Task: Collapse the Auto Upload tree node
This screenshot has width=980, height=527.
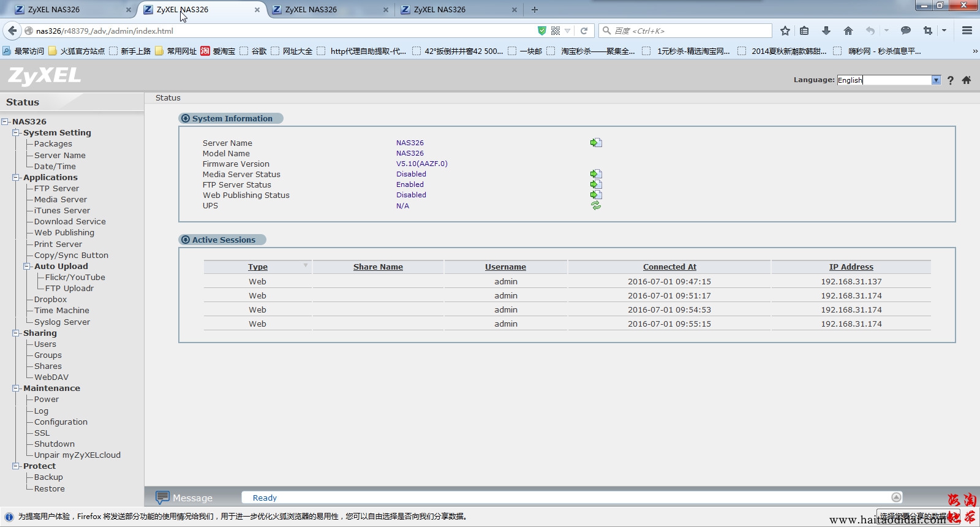Action: click(27, 267)
